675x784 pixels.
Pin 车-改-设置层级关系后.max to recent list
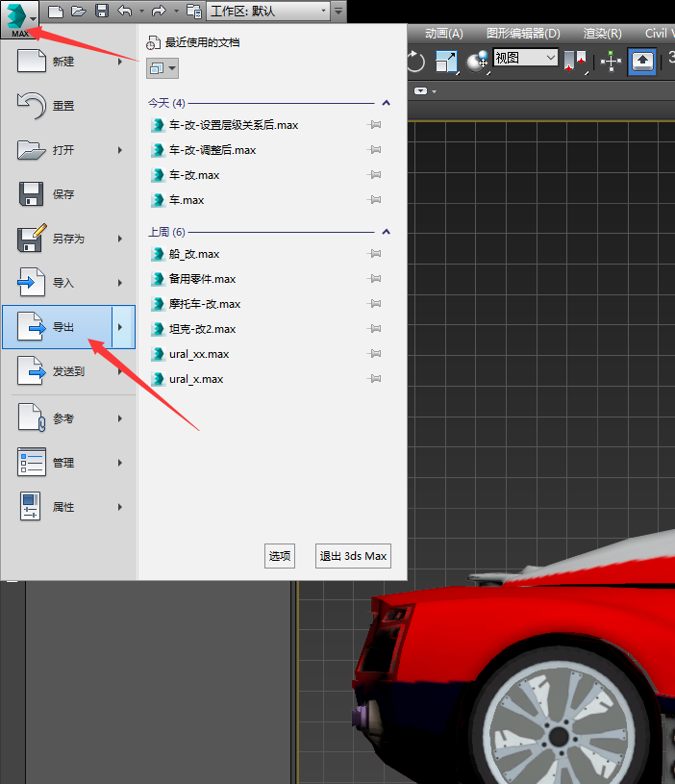[x=375, y=125]
